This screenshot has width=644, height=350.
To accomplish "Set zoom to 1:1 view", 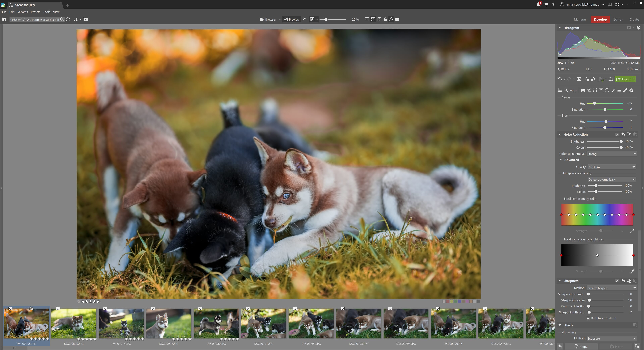I will [367, 19].
